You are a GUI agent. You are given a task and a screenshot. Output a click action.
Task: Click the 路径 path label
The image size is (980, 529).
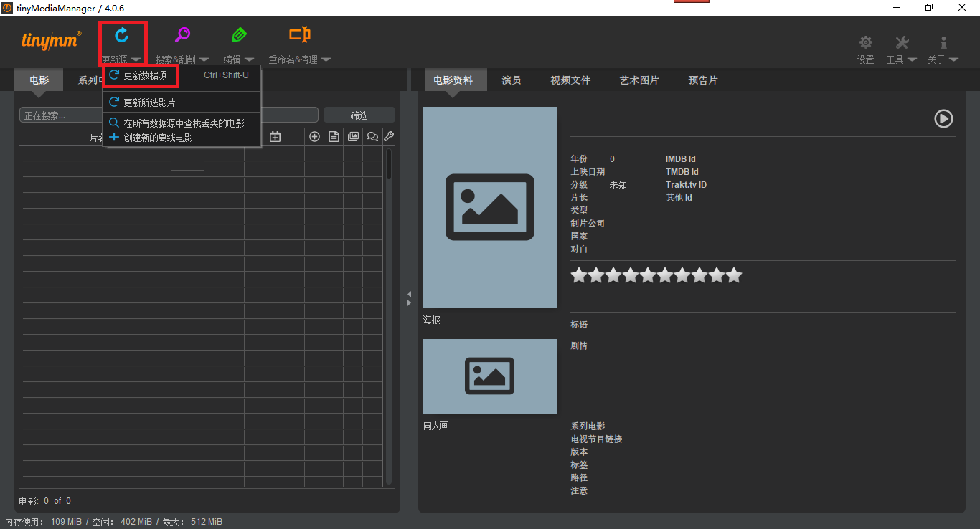pos(579,478)
